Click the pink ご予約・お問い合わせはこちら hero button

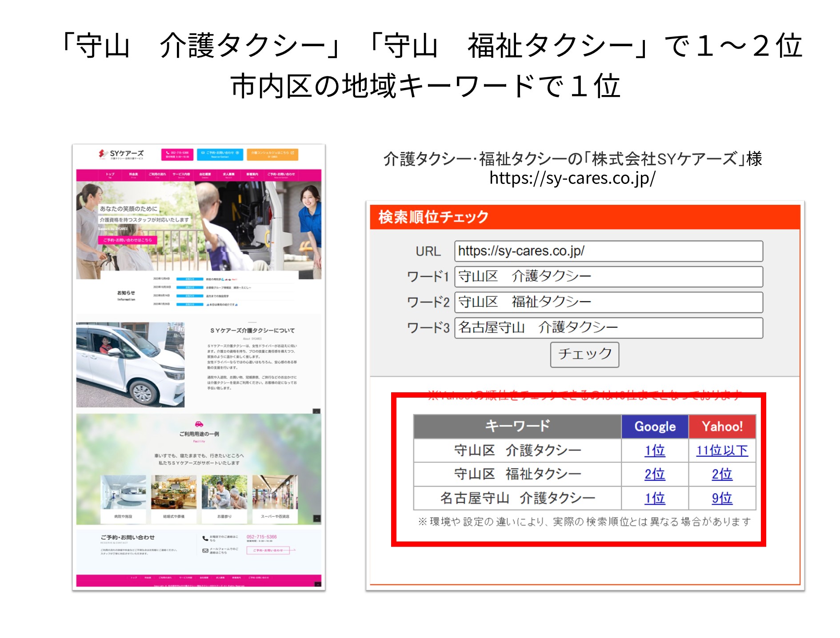(x=128, y=240)
